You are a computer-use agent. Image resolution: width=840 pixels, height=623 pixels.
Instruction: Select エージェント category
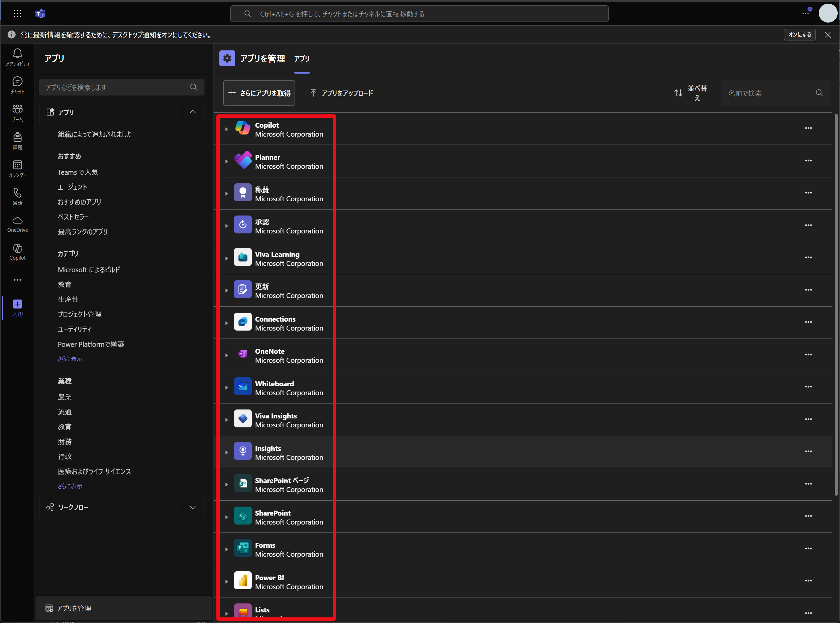pyautogui.click(x=72, y=187)
